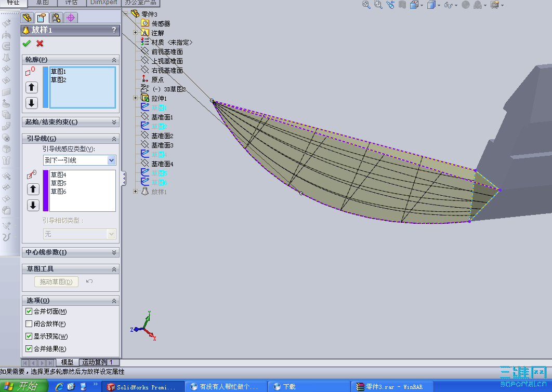This screenshot has height=392, width=552.
Task: Click the Zoom to Fit icon
Action: pos(366,5)
